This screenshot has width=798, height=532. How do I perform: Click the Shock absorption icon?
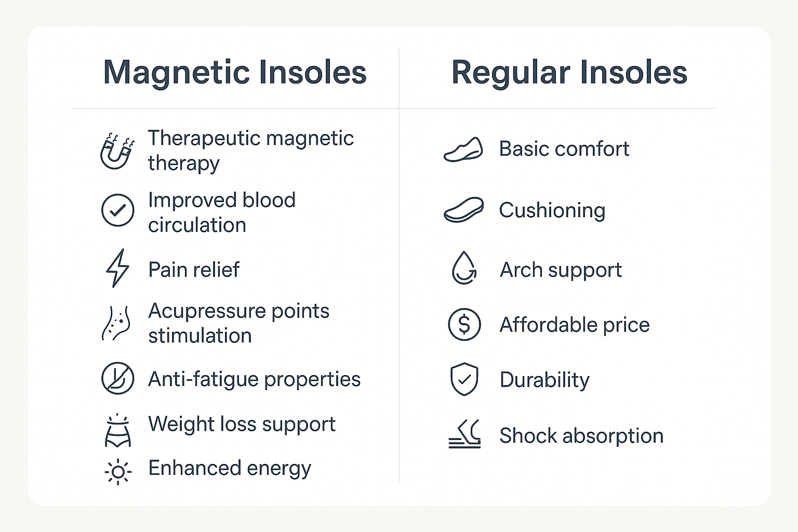click(465, 434)
